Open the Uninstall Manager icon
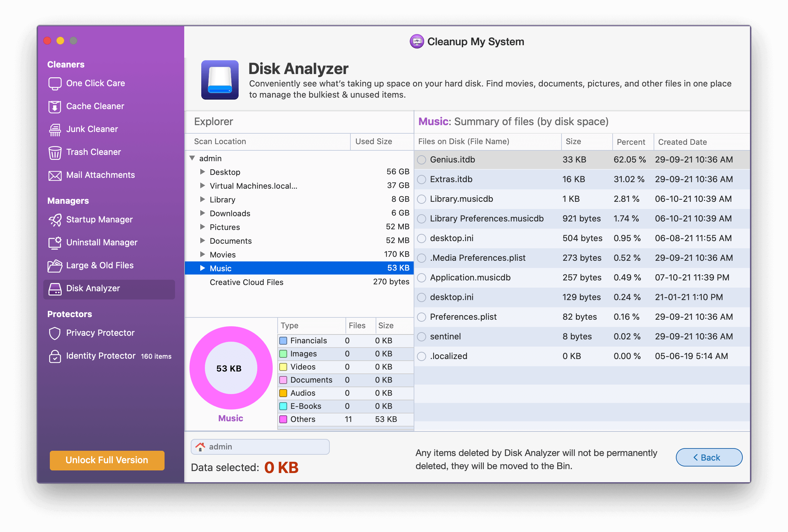 55,243
